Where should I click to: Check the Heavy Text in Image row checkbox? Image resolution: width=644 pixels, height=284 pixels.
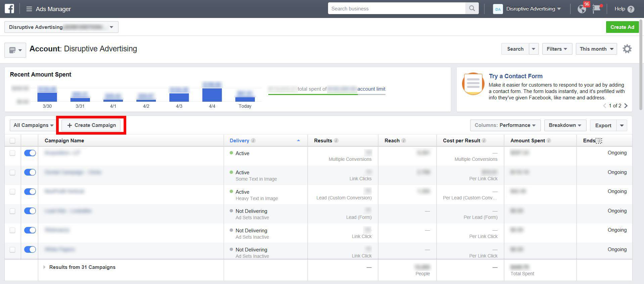[12, 192]
